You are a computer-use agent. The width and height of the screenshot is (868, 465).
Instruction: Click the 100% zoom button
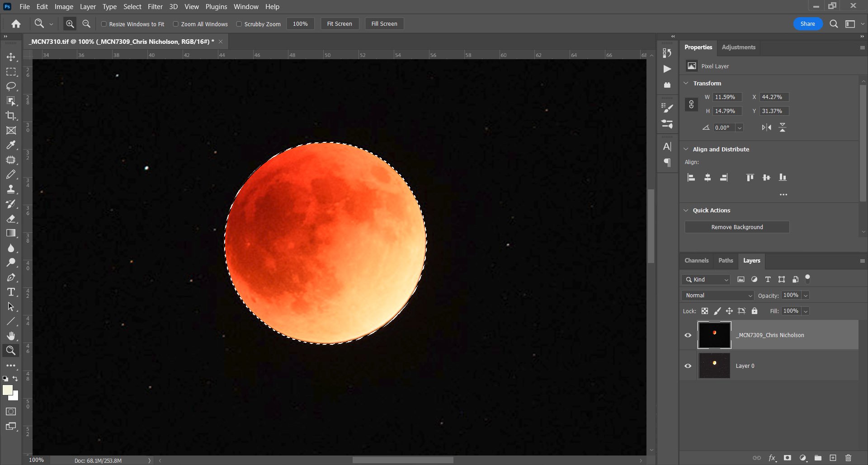(x=300, y=24)
